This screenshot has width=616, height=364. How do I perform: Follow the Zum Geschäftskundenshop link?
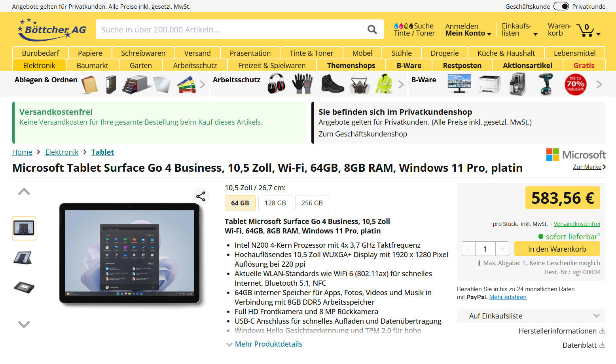[363, 134]
